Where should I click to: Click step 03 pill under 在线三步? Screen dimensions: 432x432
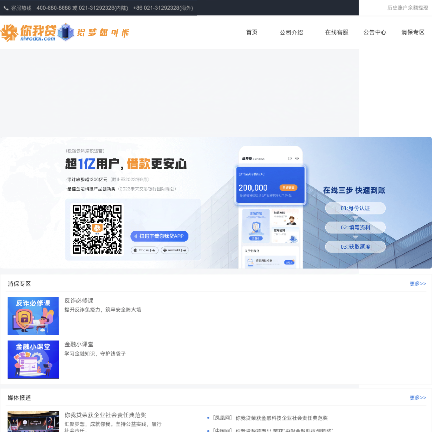(355, 247)
